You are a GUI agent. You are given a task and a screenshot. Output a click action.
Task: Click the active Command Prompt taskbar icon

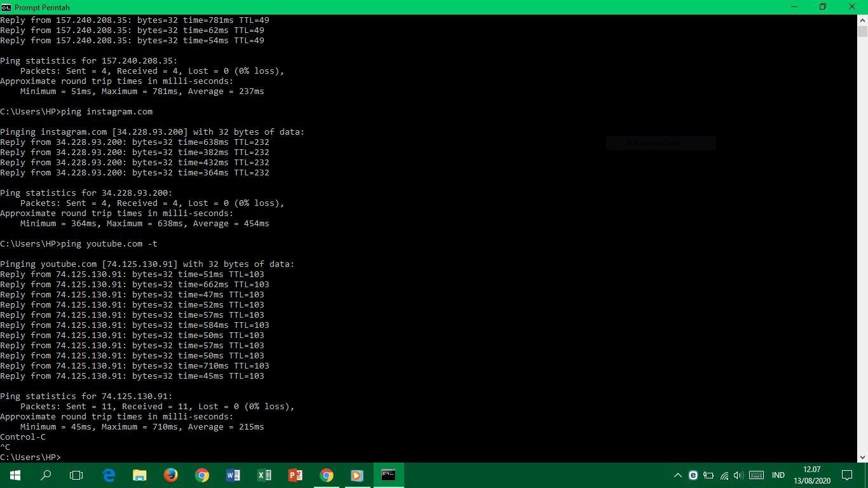(388, 475)
